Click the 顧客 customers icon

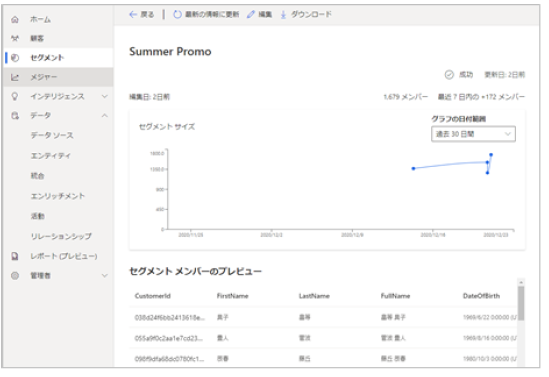pyautogui.click(x=15, y=38)
